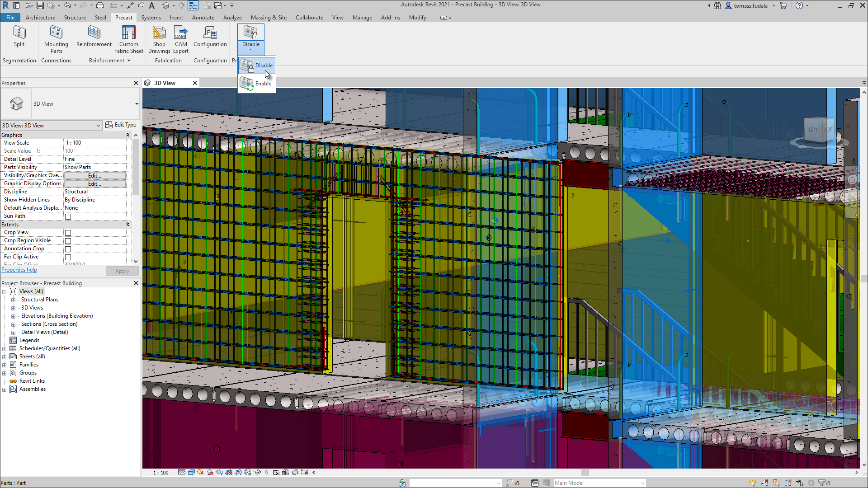This screenshot has width=868, height=488.
Task: Switch to the Collaborate ribbon tab
Action: pos(309,18)
